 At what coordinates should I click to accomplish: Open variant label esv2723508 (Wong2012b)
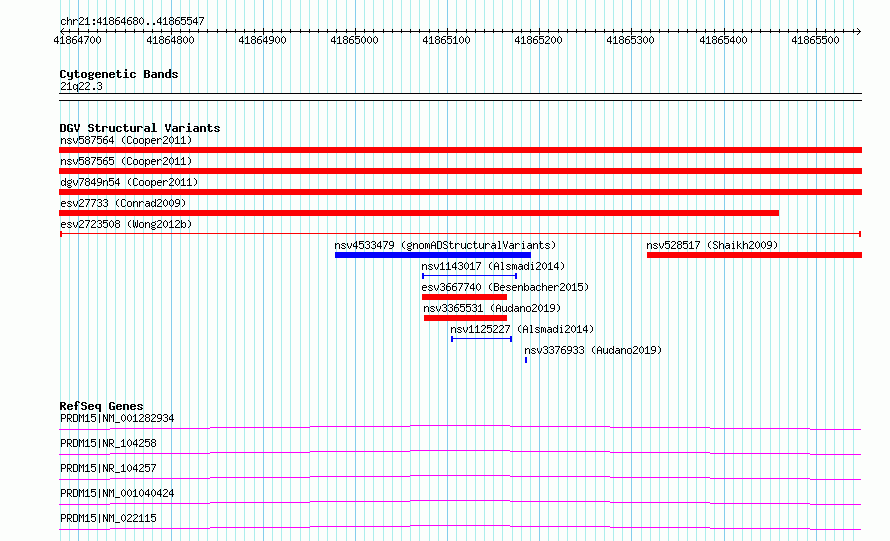click(126, 224)
